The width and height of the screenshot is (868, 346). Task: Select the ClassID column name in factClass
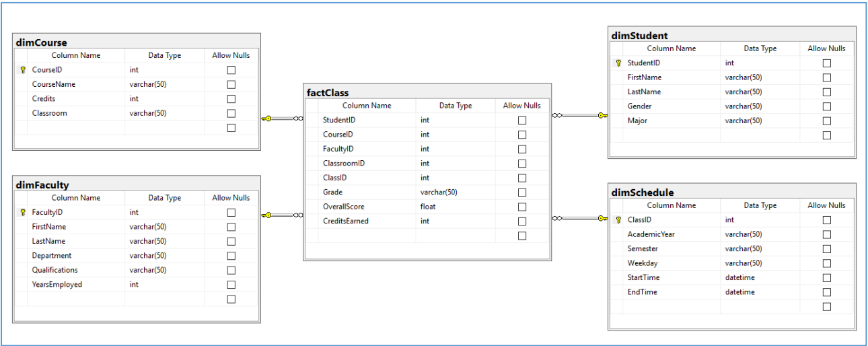pyautogui.click(x=335, y=178)
